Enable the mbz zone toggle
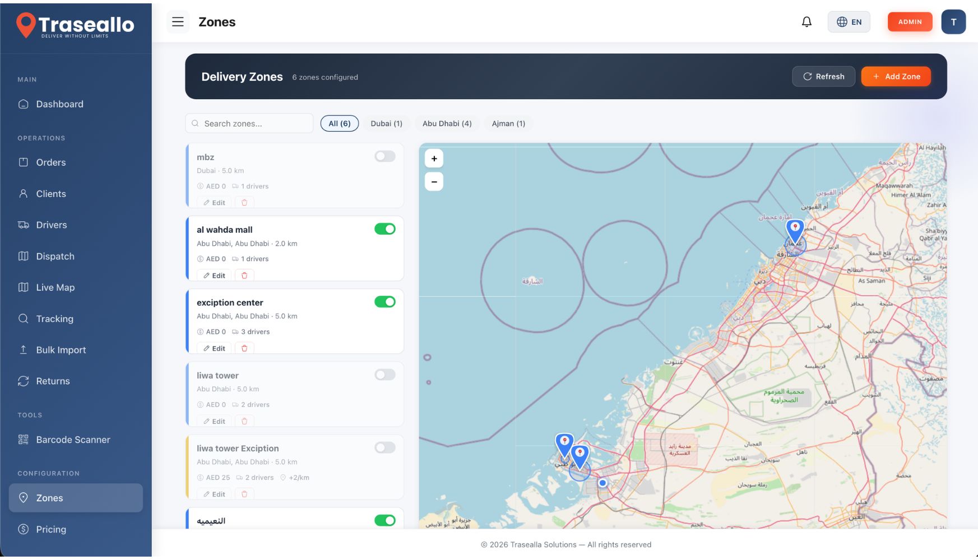978x560 pixels. pos(385,156)
